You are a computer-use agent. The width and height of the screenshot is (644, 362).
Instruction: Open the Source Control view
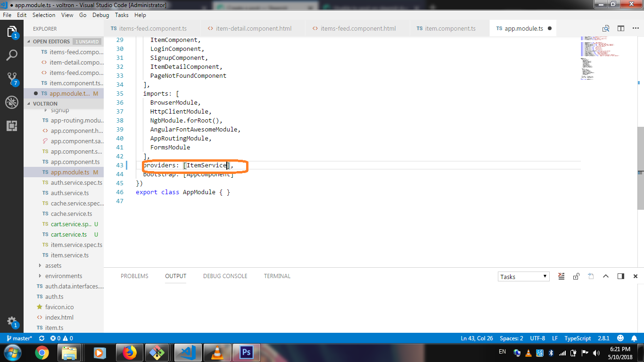[12, 79]
